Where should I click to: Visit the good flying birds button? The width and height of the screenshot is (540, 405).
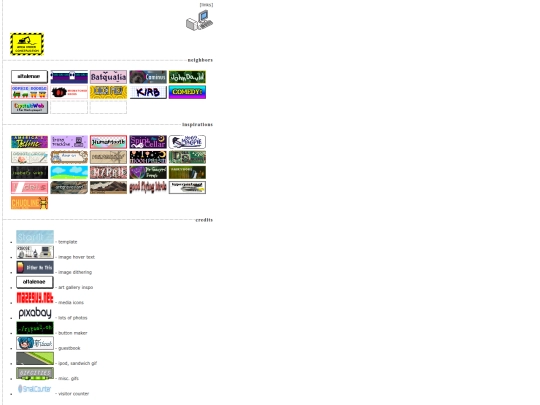pyautogui.click(x=148, y=187)
